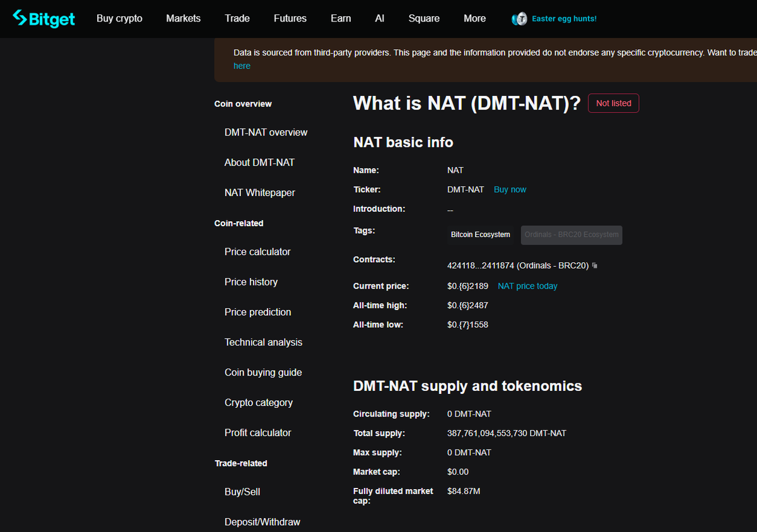The width and height of the screenshot is (757, 532).
Task: Open the Bitget logo home link
Action: coord(44,18)
